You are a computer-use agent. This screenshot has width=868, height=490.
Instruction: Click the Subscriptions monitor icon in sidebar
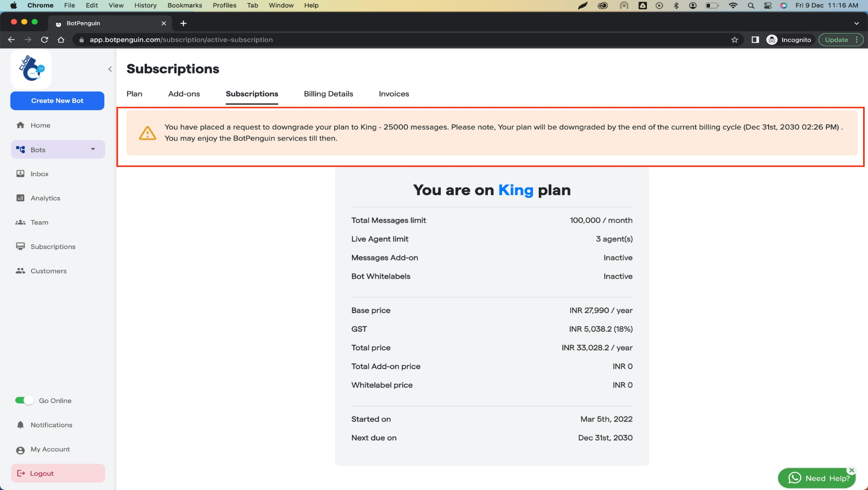[x=20, y=246]
